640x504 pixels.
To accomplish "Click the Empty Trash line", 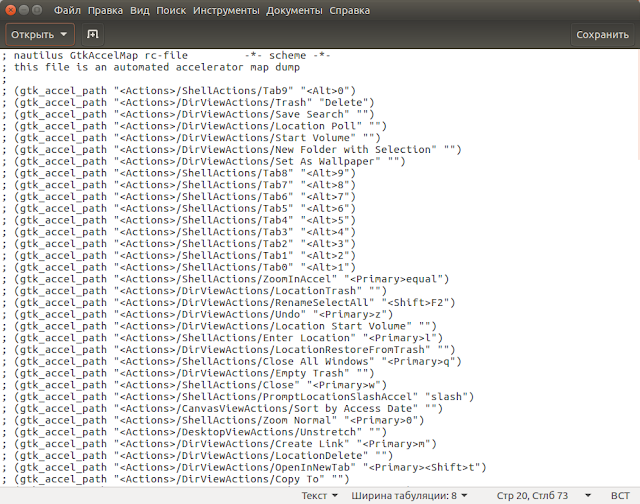I will [188, 373].
